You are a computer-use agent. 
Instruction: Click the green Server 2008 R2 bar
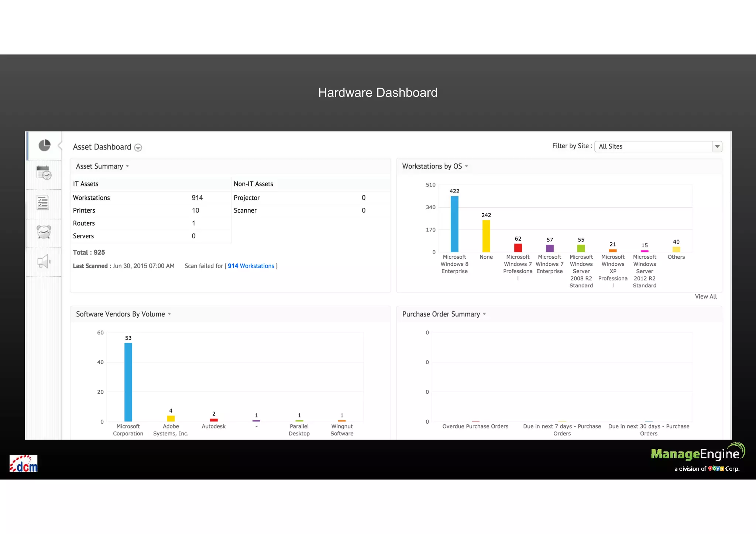(581, 248)
